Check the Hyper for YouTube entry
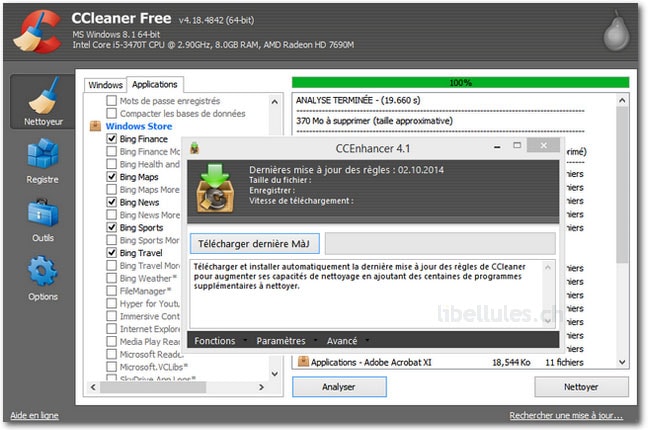Screen dimensions: 648x430 (x=112, y=303)
